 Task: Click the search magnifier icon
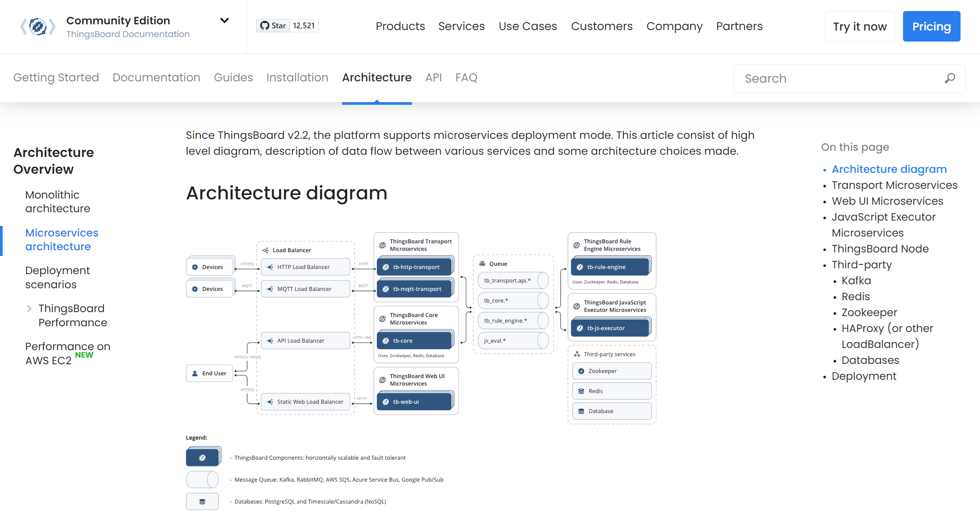949,78
